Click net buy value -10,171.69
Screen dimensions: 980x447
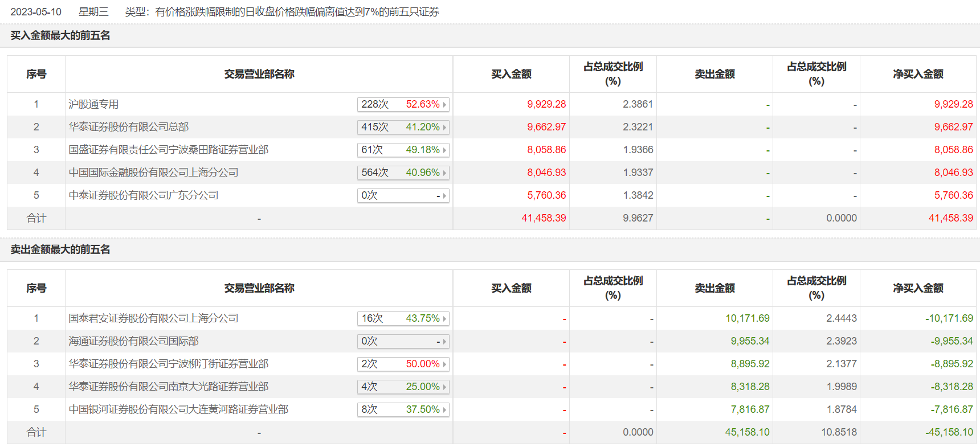pos(949,318)
